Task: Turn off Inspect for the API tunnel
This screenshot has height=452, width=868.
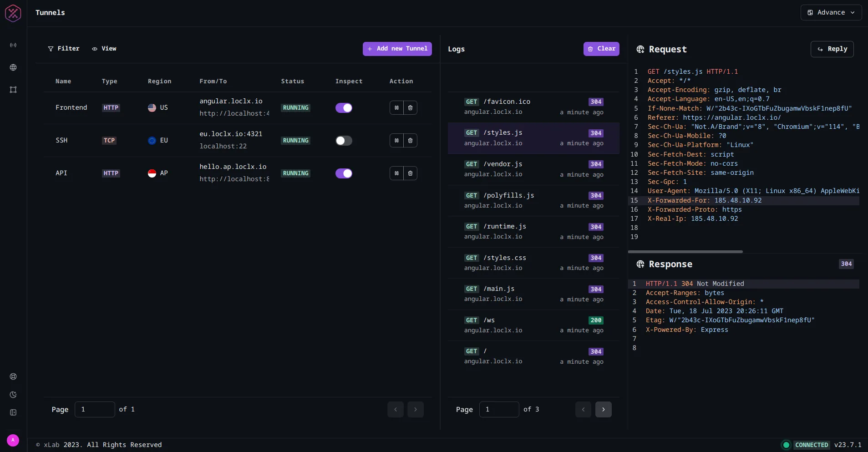Action: click(344, 173)
